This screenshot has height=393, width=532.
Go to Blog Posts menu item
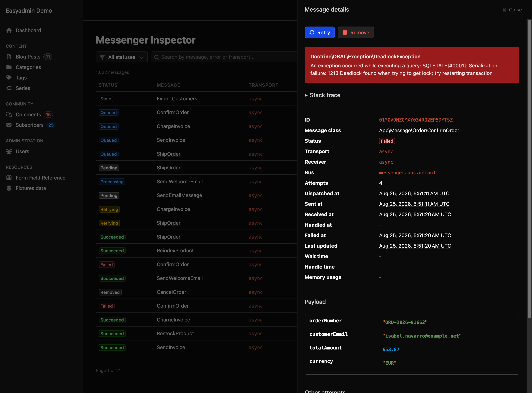28,57
